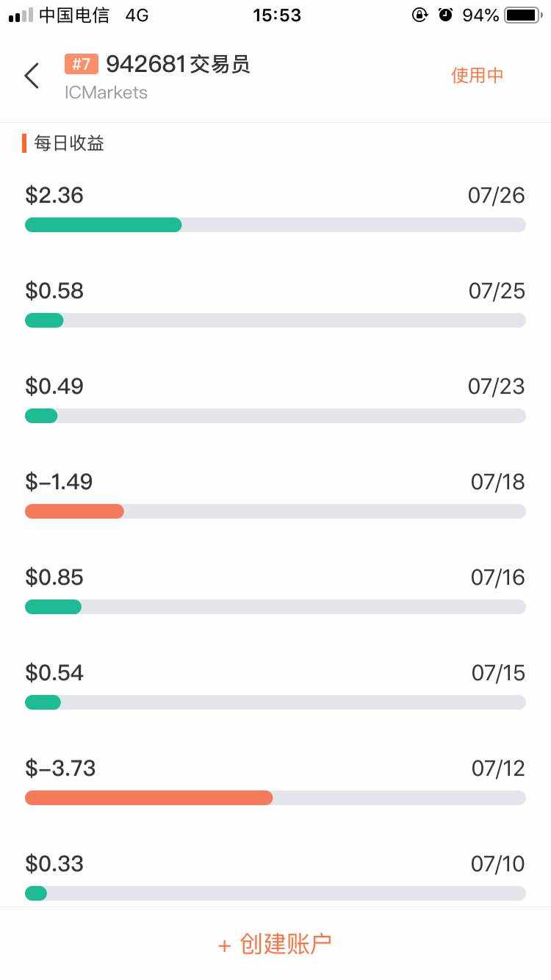
Task: Tap the $0.33 entry for 07/10
Action: click(54, 864)
